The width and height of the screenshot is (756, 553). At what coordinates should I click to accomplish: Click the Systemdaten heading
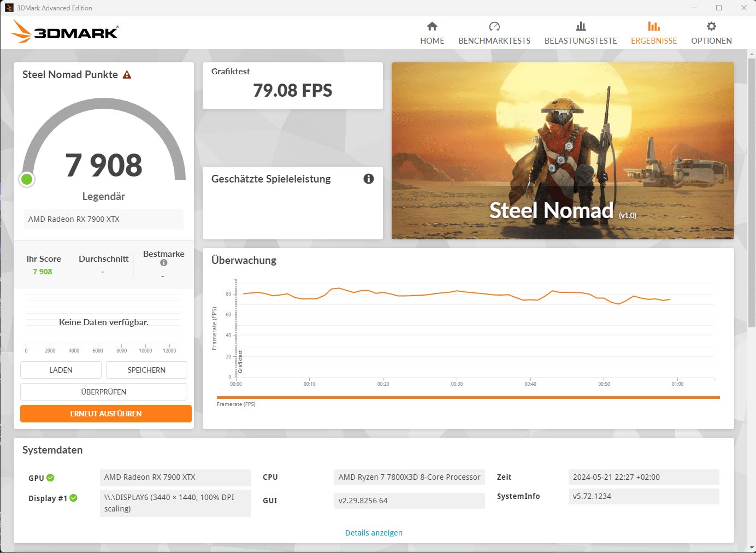(52, 450)
